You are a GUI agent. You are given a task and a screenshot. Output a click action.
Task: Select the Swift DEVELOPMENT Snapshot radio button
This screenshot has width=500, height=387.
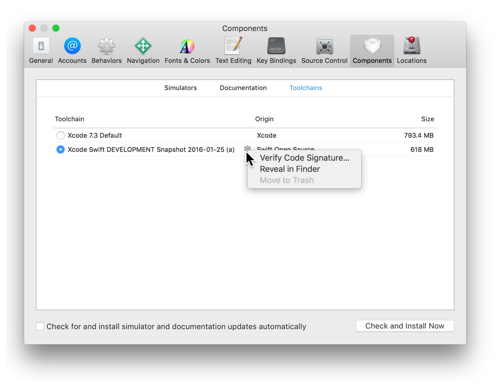[60, 149]
